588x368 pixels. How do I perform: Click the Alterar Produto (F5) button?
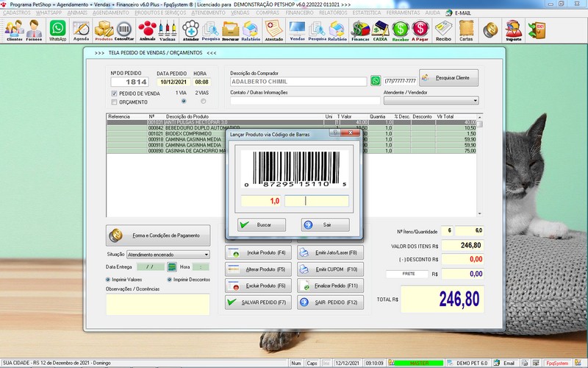pos(258,269)
